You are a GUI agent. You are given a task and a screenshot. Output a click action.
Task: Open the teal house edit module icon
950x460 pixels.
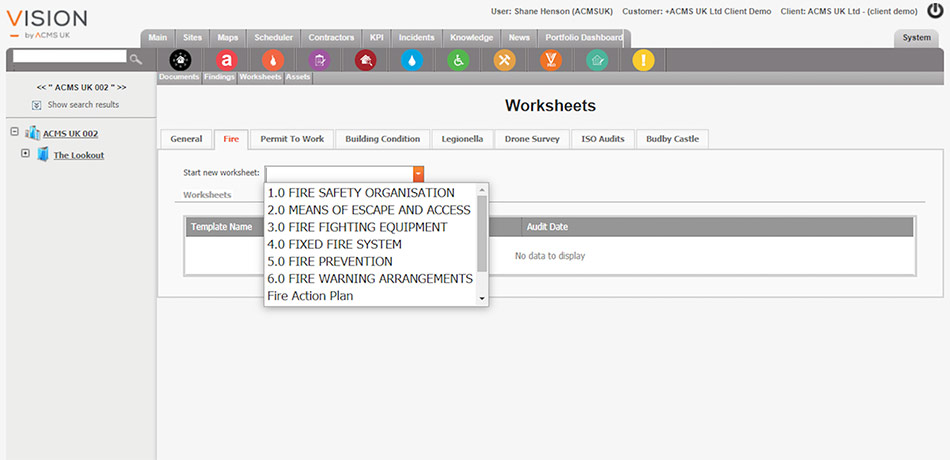pos(597,60)
